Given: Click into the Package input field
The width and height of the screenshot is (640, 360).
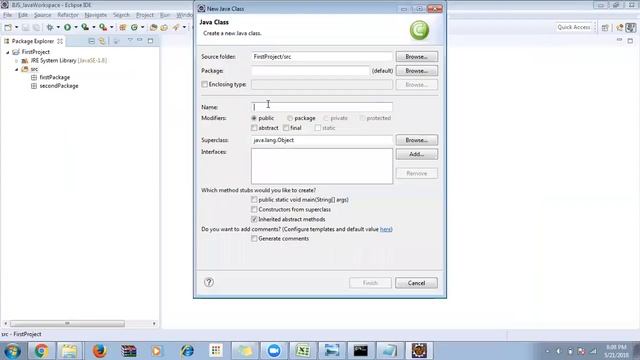Looking at the screenshot, I should point(310,71).
